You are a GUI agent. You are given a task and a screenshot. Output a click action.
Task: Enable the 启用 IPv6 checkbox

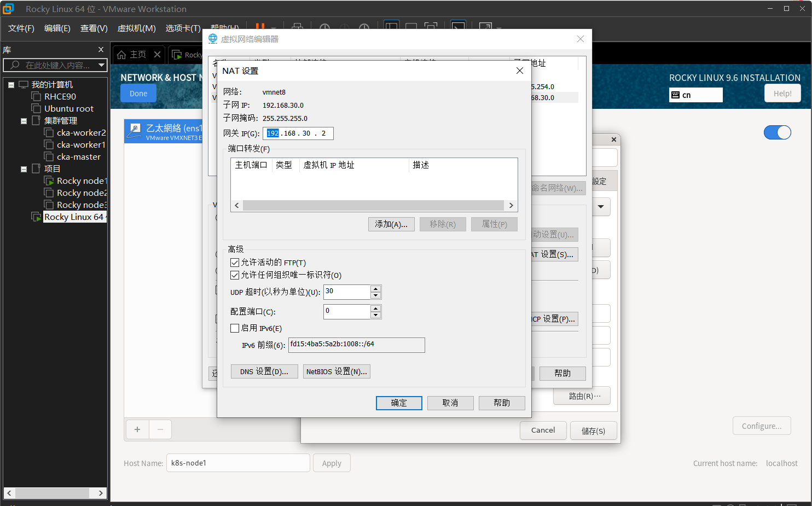pos(235,328)
